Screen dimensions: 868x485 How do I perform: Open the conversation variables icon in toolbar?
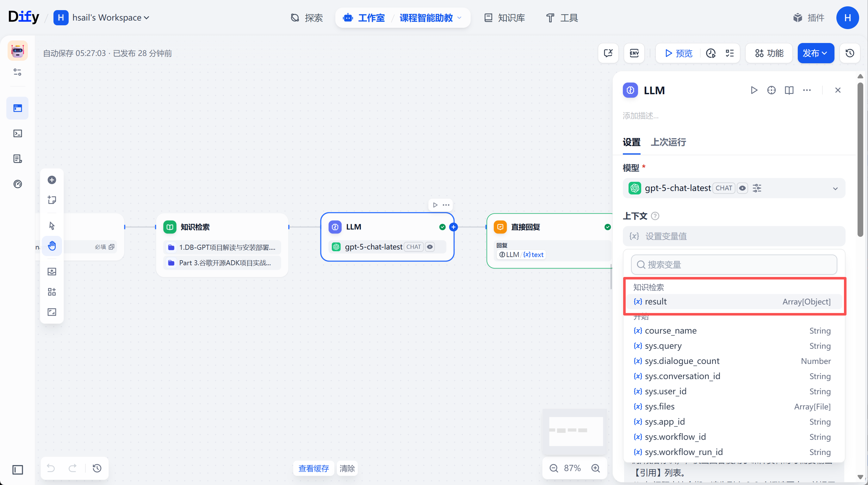(608, 53)
